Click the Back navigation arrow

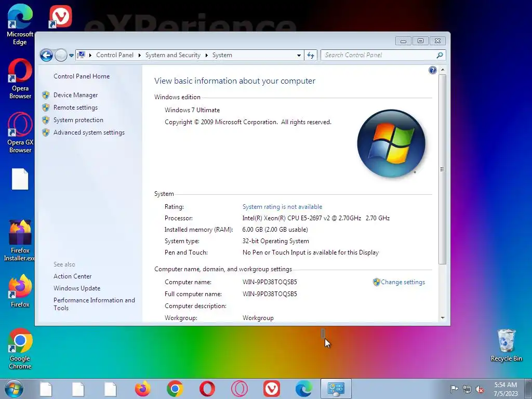(46, 55)
